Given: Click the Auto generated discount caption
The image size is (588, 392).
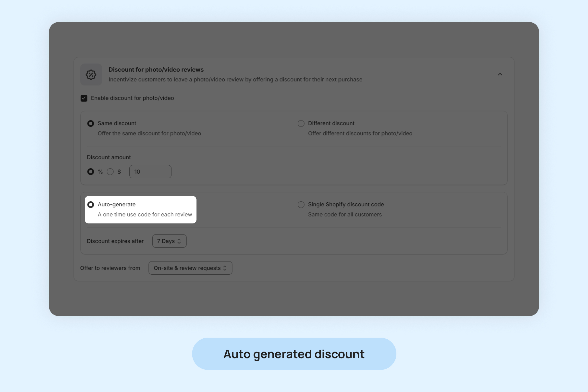Looking at the screenshot, I should [x=294, y=354].
